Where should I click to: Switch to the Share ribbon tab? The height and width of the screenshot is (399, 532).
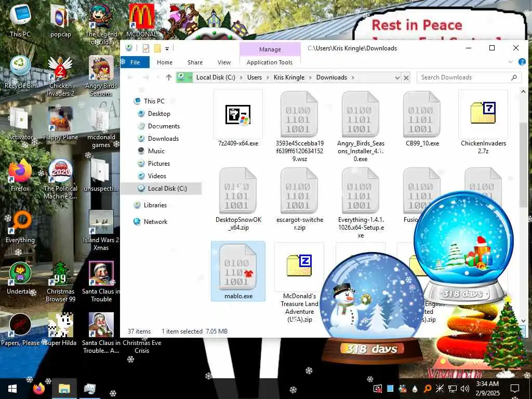(x=195, y=62)
